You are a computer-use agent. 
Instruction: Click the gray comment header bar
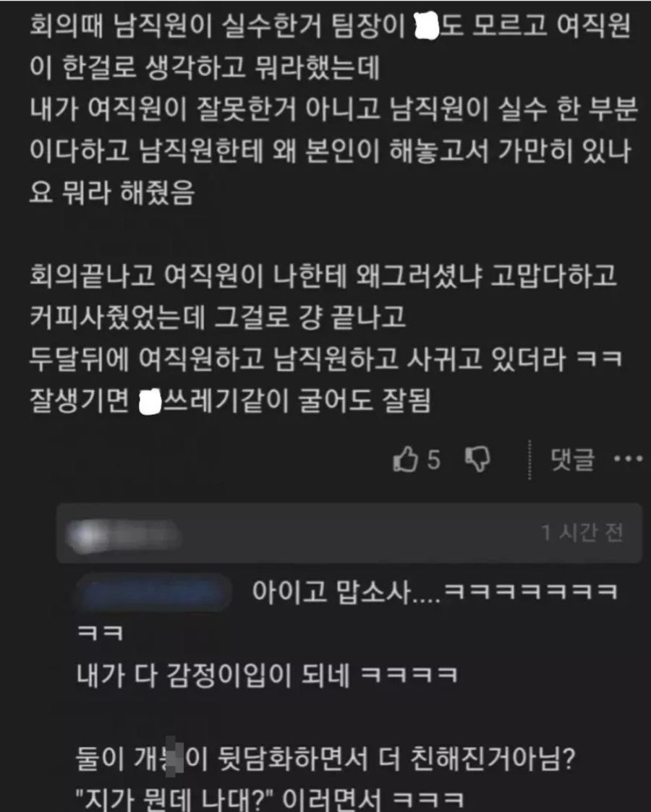click(x=349, y=533)
